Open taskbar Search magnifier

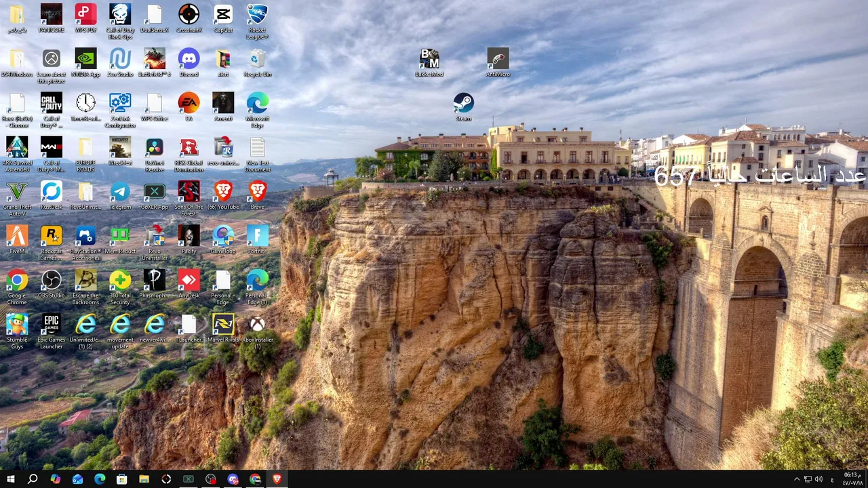(33, 479)
